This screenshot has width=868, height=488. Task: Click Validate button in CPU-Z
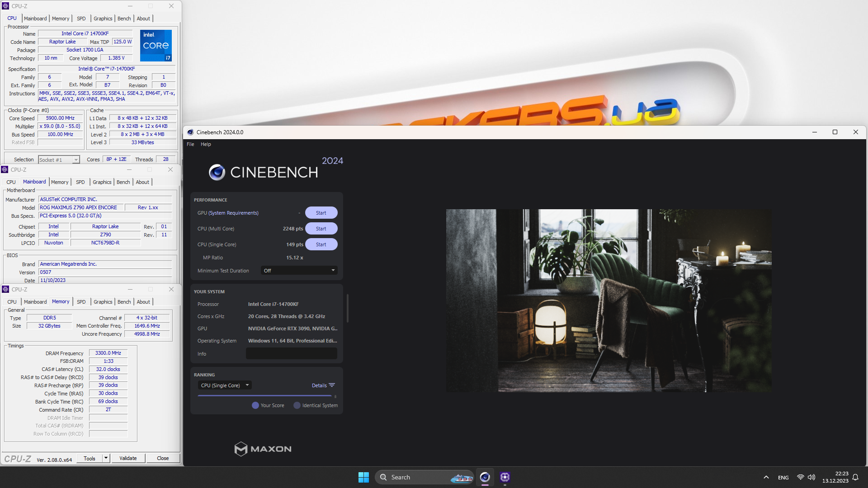coord(128,458)
